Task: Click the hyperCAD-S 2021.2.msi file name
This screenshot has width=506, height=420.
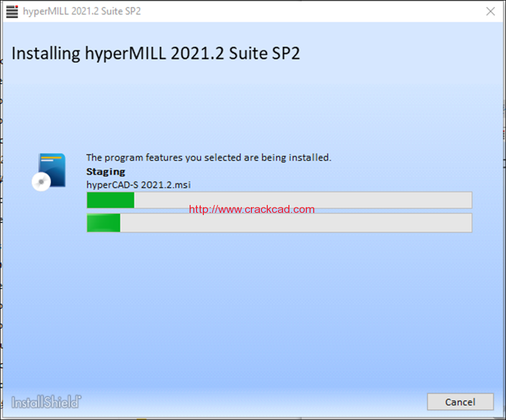Action: [x=138, y=185]
